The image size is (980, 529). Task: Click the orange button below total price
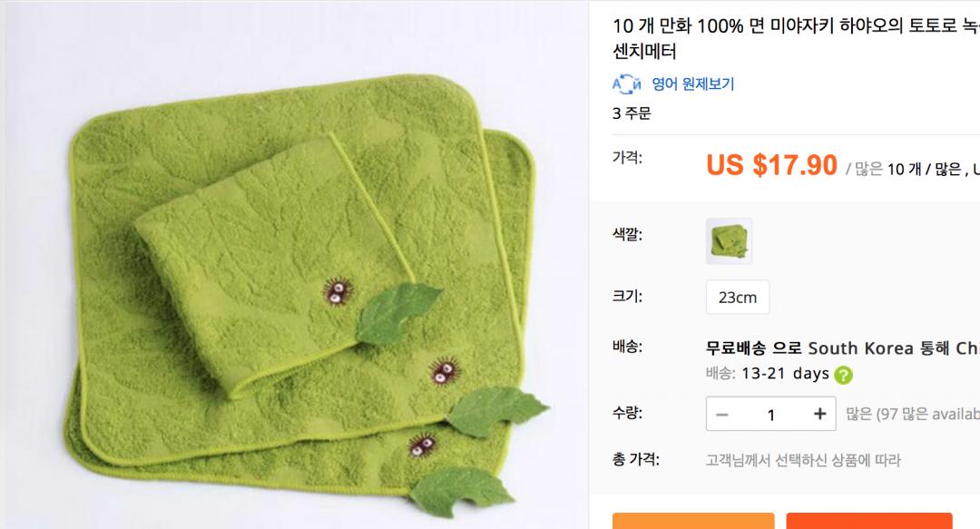[x=693, y=522]
